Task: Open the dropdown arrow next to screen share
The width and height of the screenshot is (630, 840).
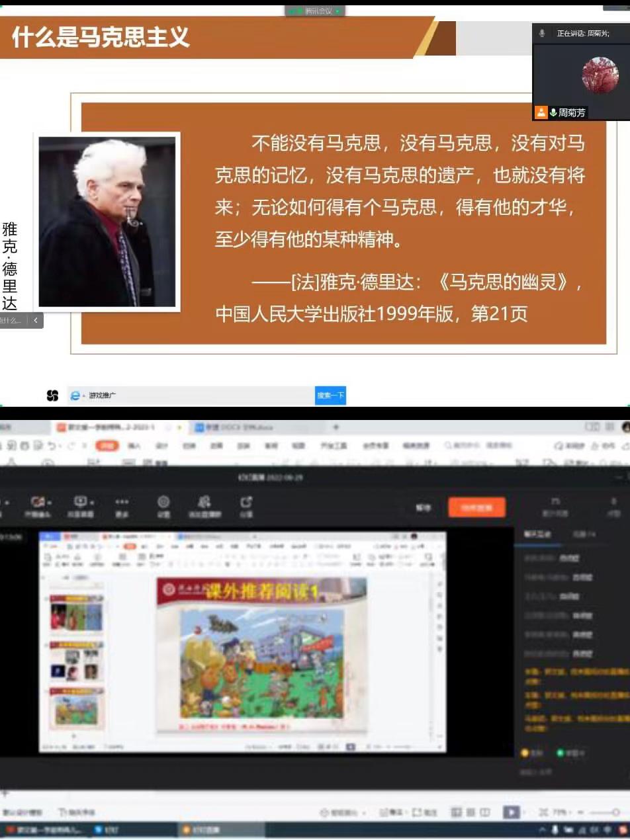Action: coord(92,503)
